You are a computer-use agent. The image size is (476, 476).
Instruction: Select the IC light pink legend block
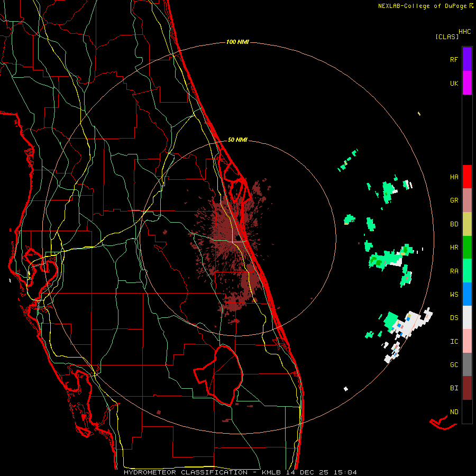tap(467, 341)
